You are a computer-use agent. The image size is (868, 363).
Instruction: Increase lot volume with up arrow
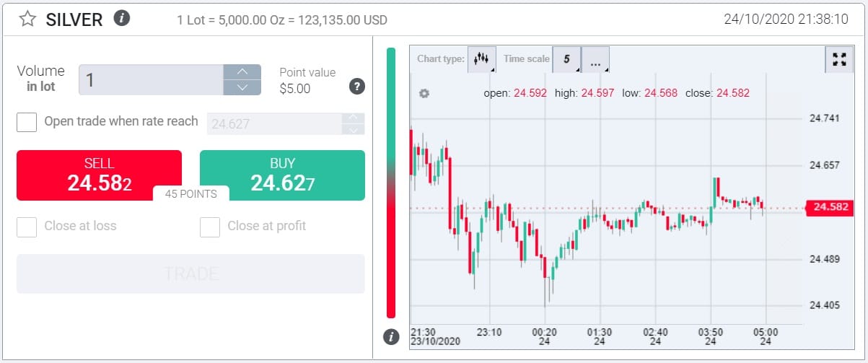[242, 72]
